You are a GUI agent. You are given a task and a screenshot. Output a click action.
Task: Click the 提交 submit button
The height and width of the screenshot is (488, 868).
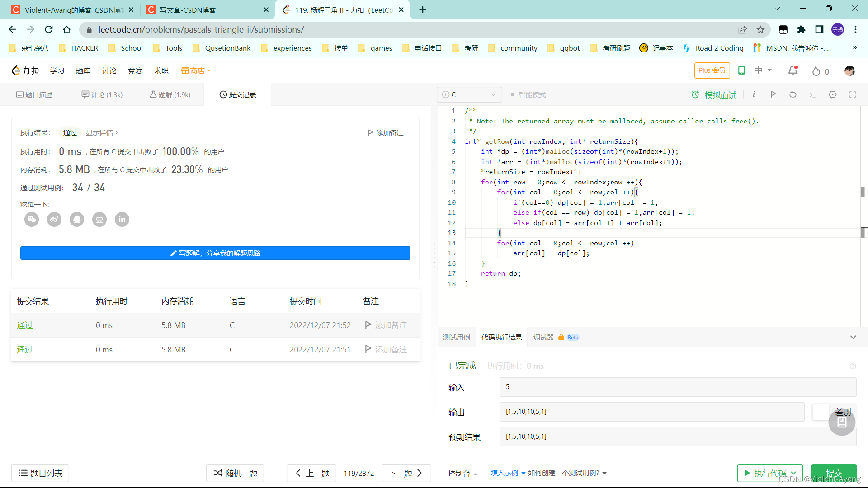[x=834, y=473]
